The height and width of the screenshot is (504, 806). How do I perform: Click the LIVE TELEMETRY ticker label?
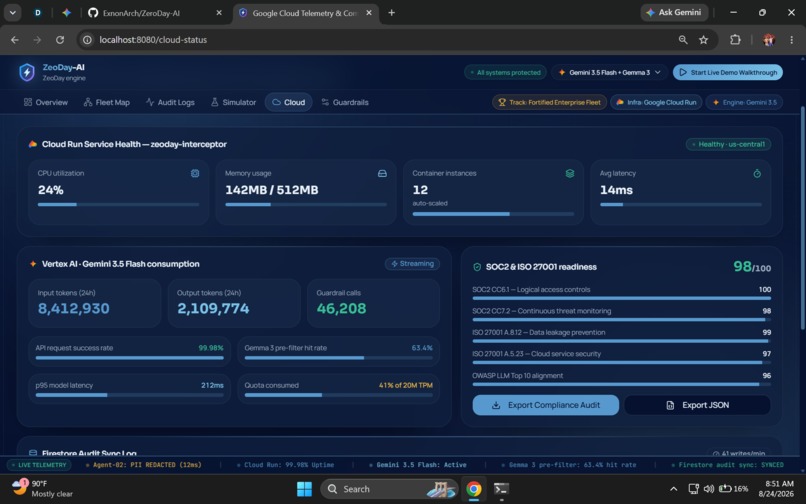tap(39, 465)
